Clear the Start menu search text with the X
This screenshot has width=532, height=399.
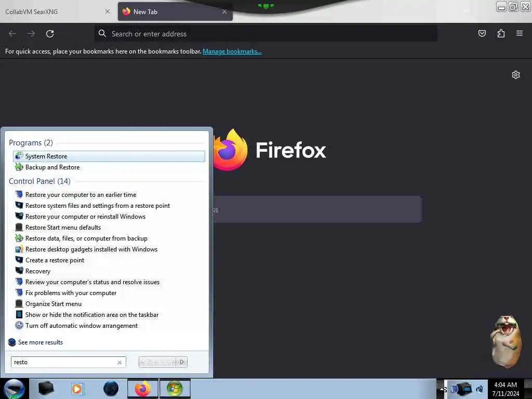pyautogui.click(x=119, y=362)
